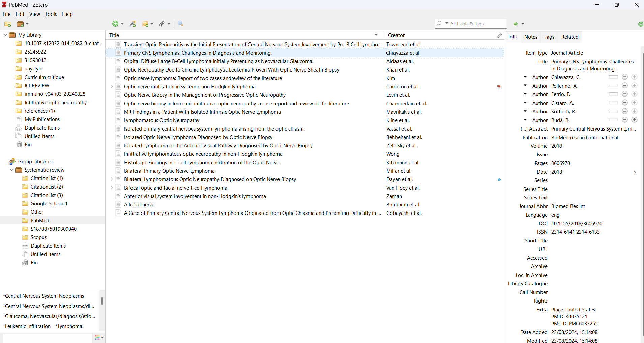Image resolution: width=644 pixels, height=343 pixels.
Task: Toggle name field mode for Chiavazza, C.
Action: point(613,77)
